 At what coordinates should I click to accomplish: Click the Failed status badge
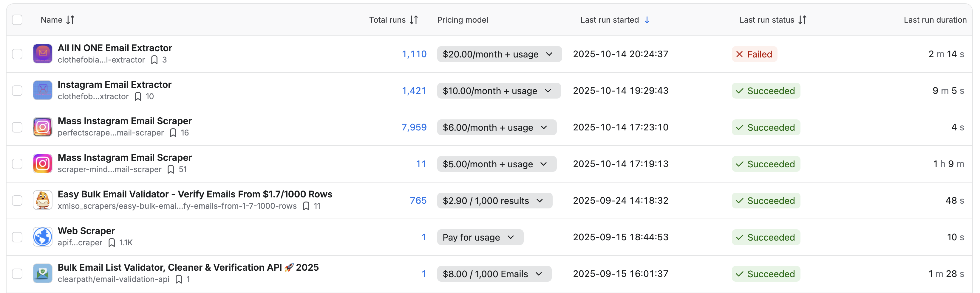[x=754, y=54]
